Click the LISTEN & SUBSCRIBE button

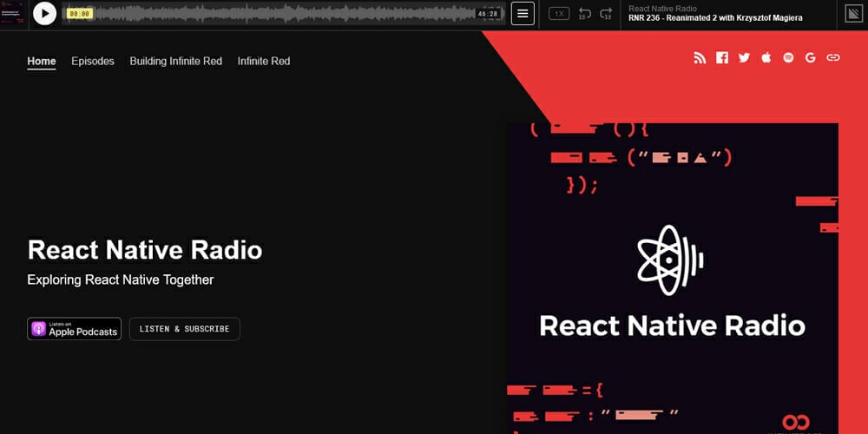pos(184,329)
